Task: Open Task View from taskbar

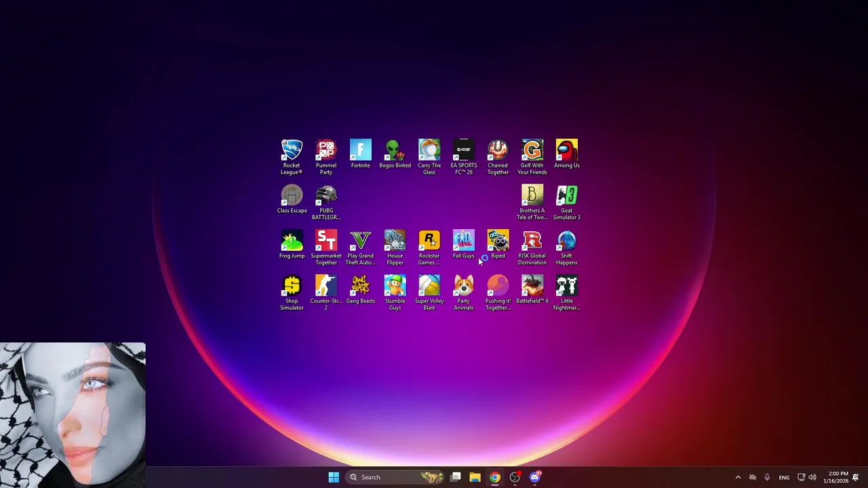Action: [456, 477]
